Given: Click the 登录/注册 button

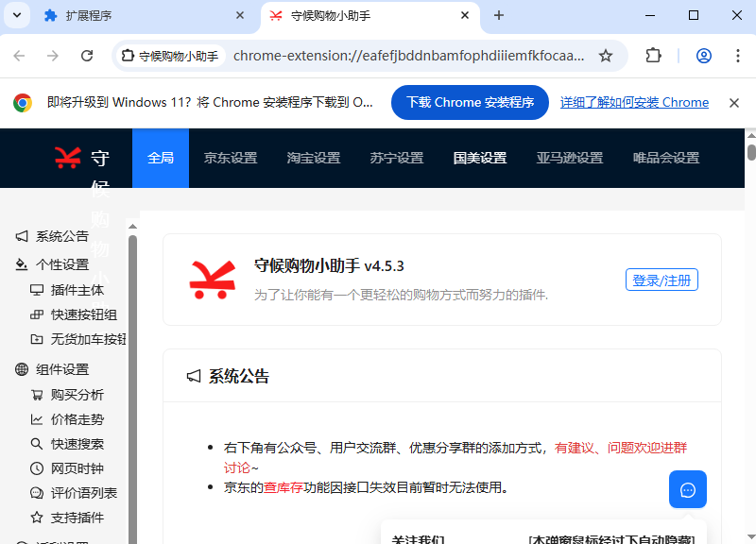Looking at the screenshot, I should (661, 280).
